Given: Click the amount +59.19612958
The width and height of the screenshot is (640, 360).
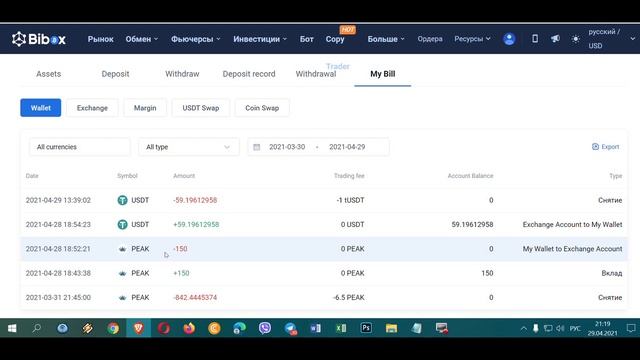Looking at the screenshot, I should pos(196,224).
